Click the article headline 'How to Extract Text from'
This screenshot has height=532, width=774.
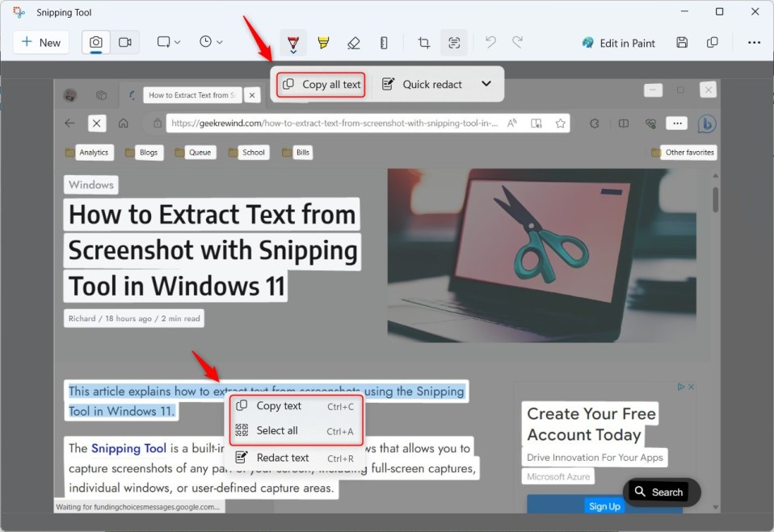(x=212, y=215)
